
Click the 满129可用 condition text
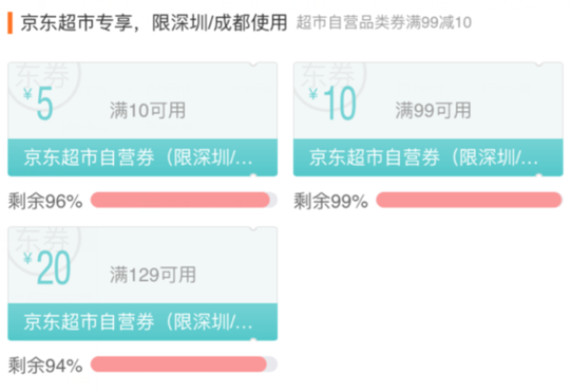click(153, 275)
